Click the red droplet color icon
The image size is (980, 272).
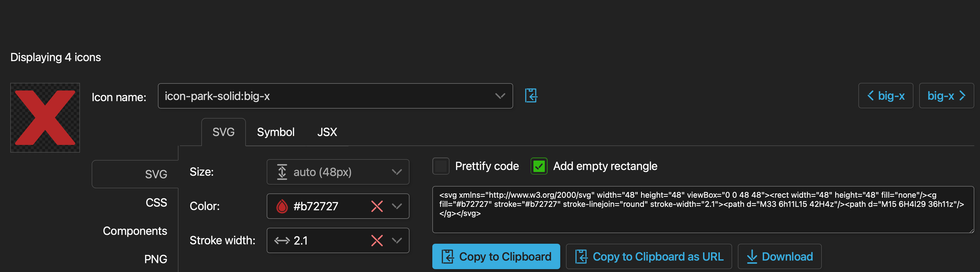pyautogui.click(x=282, y=206)
